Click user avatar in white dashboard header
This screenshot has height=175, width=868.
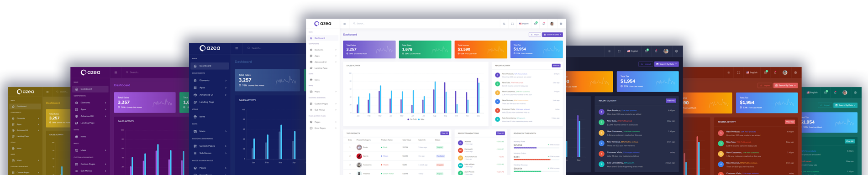click(552, 24)
